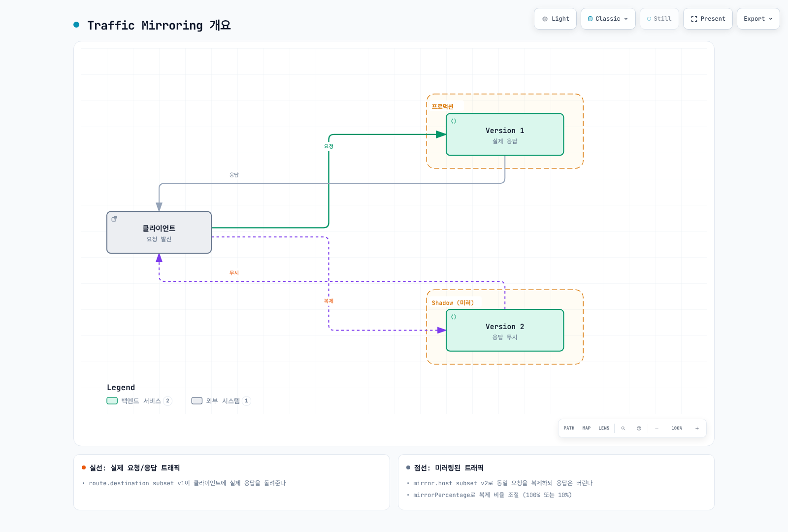This screenshot has width=788, height=532.
Task: Click the external-link icon on 클라이언트 node
Action: pos(114,219)
